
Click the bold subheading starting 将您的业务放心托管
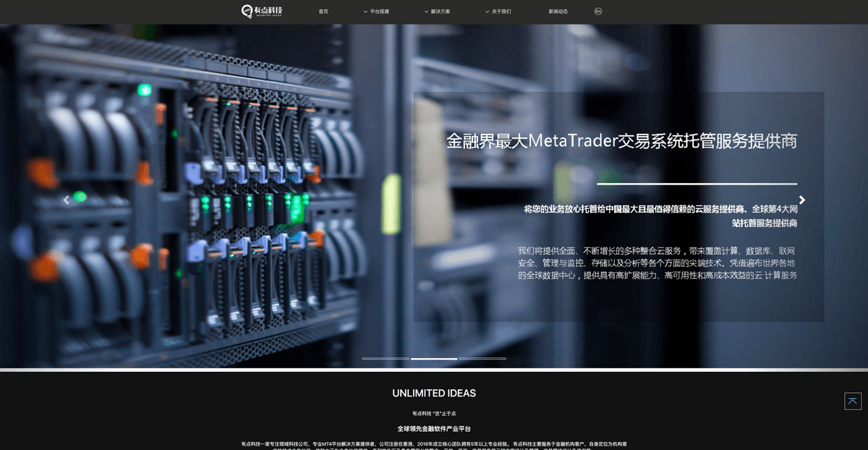[660, 216]
